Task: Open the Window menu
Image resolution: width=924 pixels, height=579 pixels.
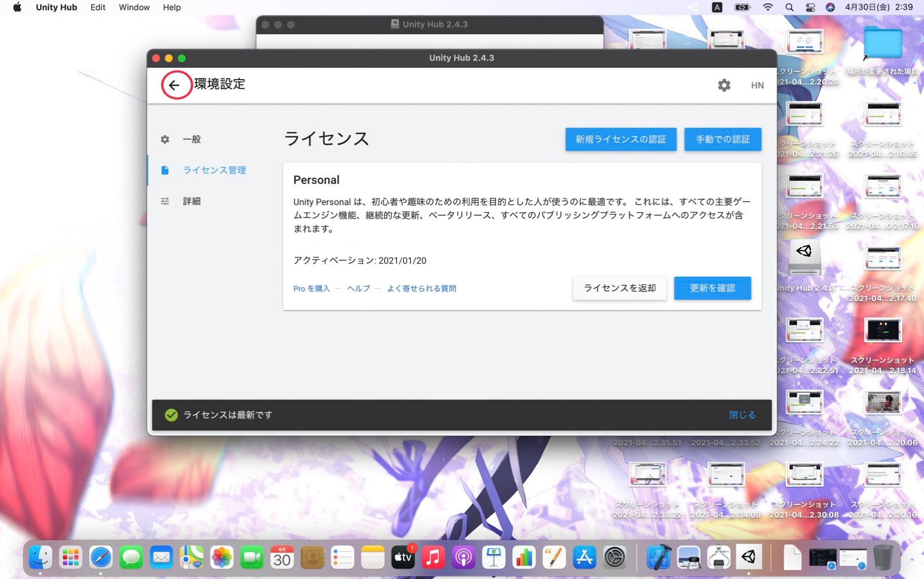Action: pos(134,7)
